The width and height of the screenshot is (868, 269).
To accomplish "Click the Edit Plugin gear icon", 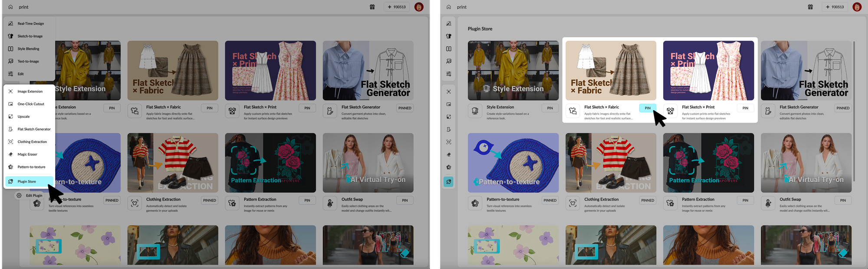I will click(x=19, y=196).
